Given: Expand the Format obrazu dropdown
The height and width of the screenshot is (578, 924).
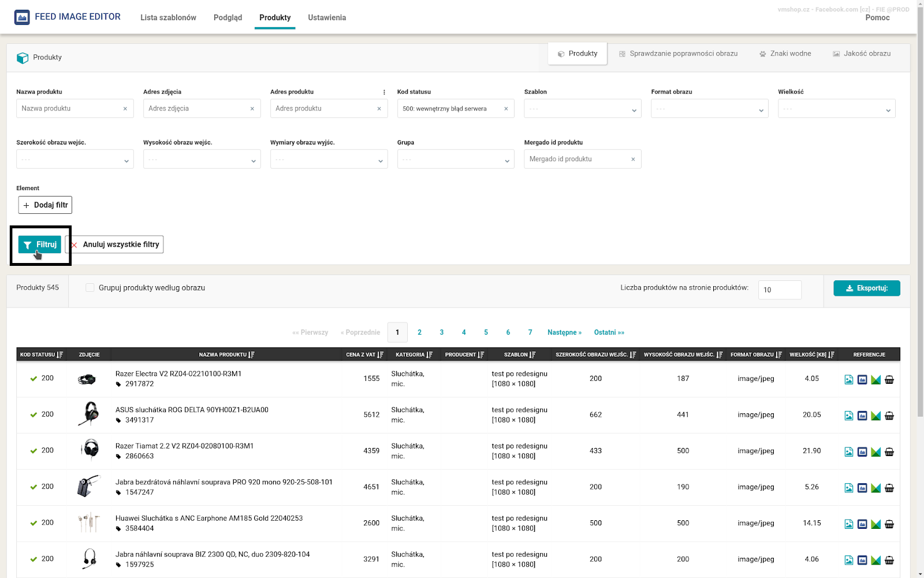Looking at the screenshot, I should point(710,109).
